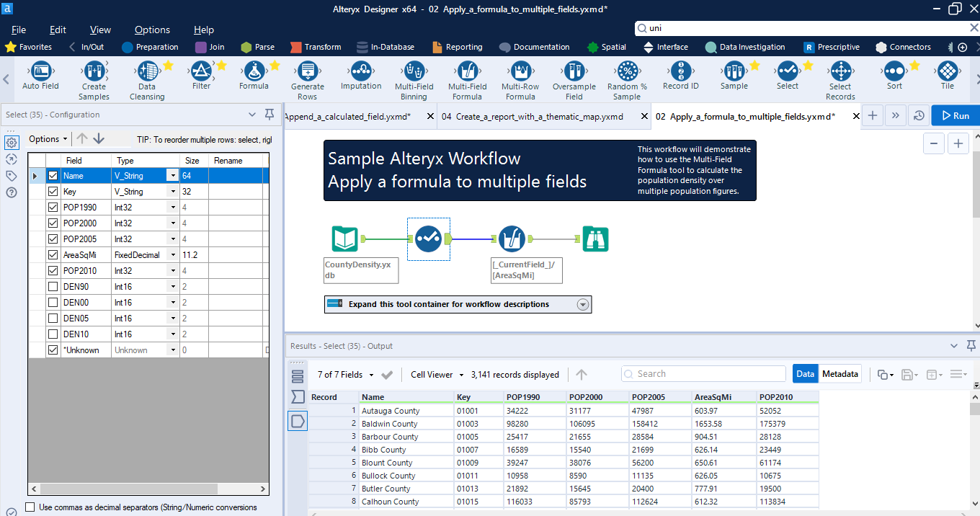Screen dimensions: 980x516
Task: Click the help question-mark icon in the configuration sidebar
Action: click(x=11, y=191)
